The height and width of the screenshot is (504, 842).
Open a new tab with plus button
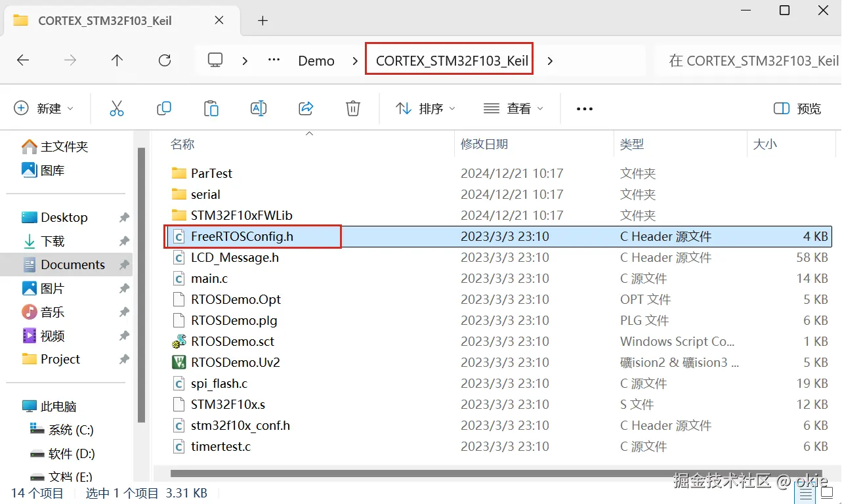[x=263, y=20]
